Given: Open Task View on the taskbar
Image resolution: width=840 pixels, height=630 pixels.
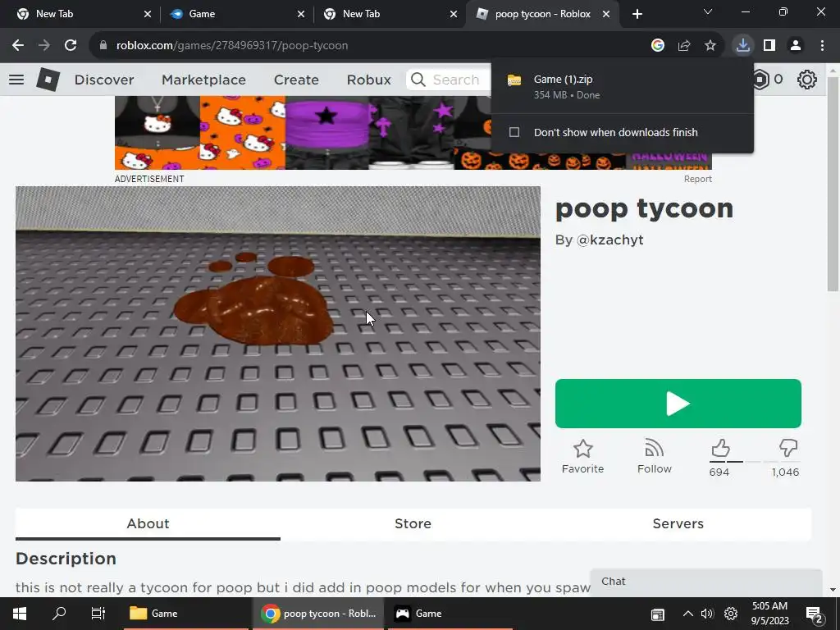Looking at the screenshot, I should tap(98, 614).
